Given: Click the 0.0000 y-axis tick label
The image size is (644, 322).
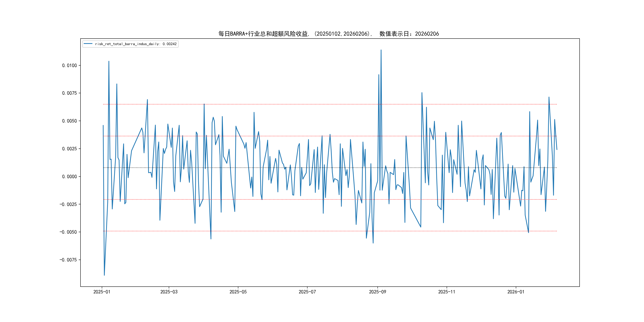Looking at the screenshot, I should (x=70, y=177).
